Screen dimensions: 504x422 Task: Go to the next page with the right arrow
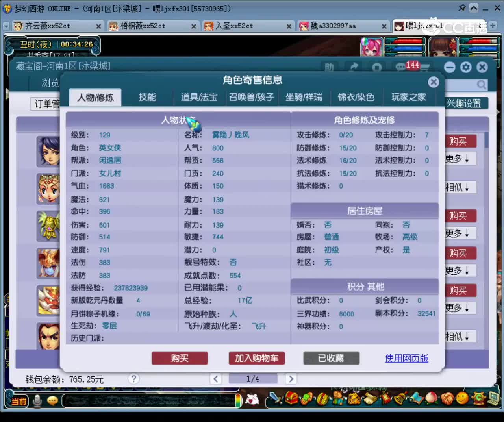pyautogui.click(x=291, y=379)
